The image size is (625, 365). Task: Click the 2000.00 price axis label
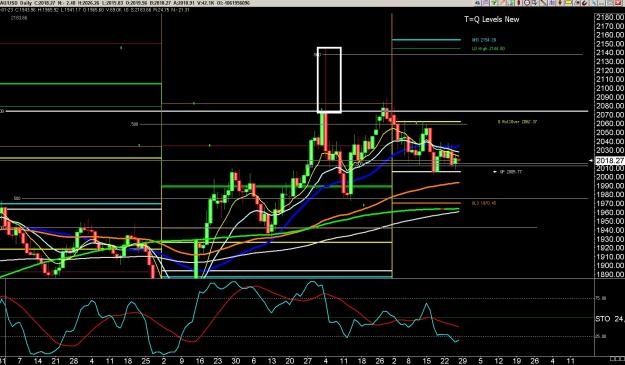pos(610,177)
